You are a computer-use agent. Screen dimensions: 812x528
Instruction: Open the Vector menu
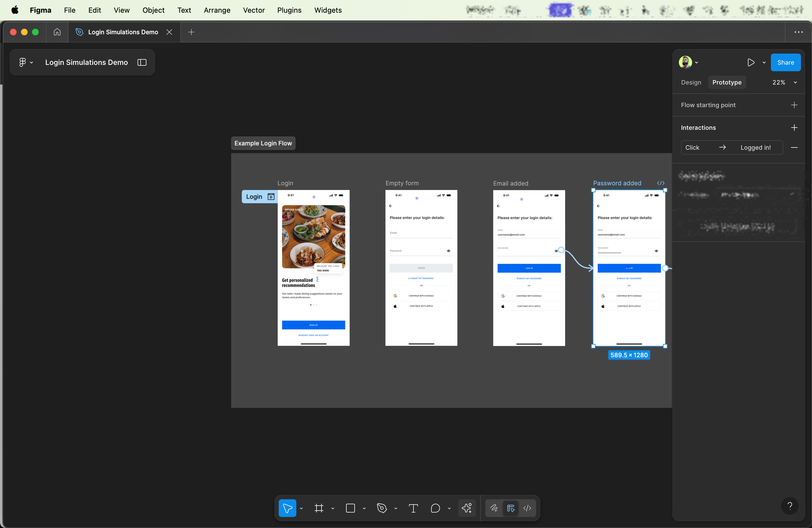pos(254,10)
